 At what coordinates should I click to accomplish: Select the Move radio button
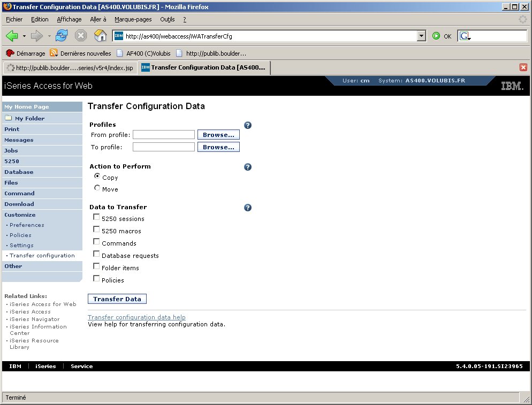coord(97,188)
